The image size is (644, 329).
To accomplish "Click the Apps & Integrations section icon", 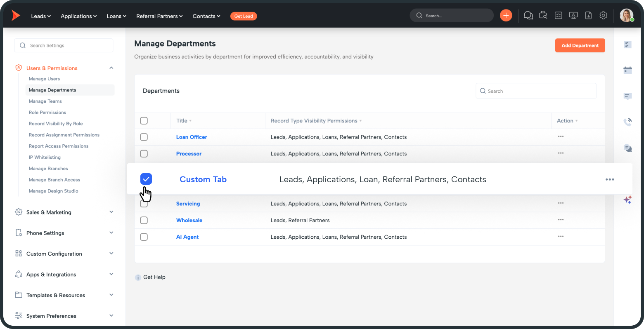I will click(x=19, y=274).
